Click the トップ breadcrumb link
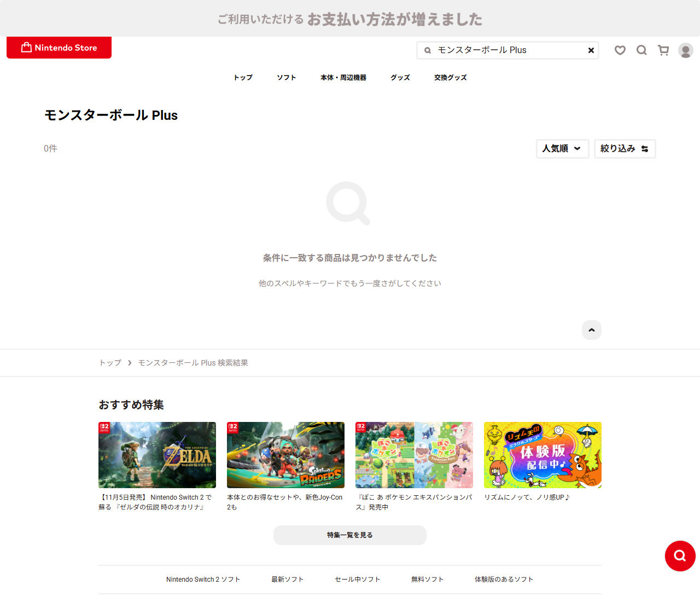This screenshot has width=700, height=602. click(110, 363)
